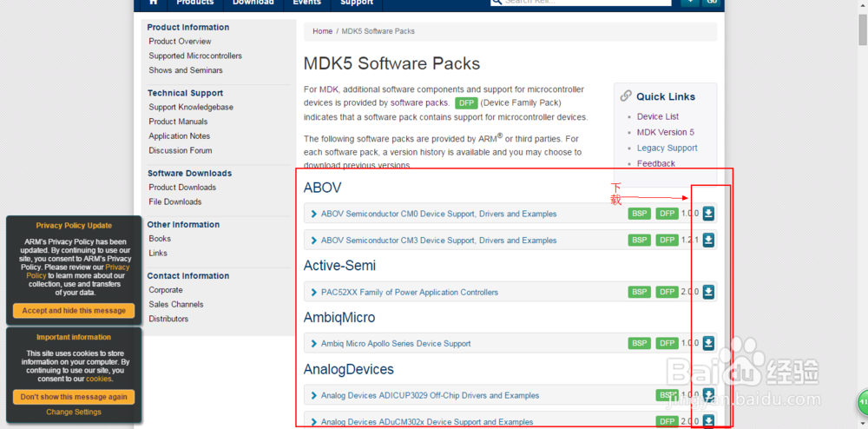Open Discussion Forum link

pos(181,150)
